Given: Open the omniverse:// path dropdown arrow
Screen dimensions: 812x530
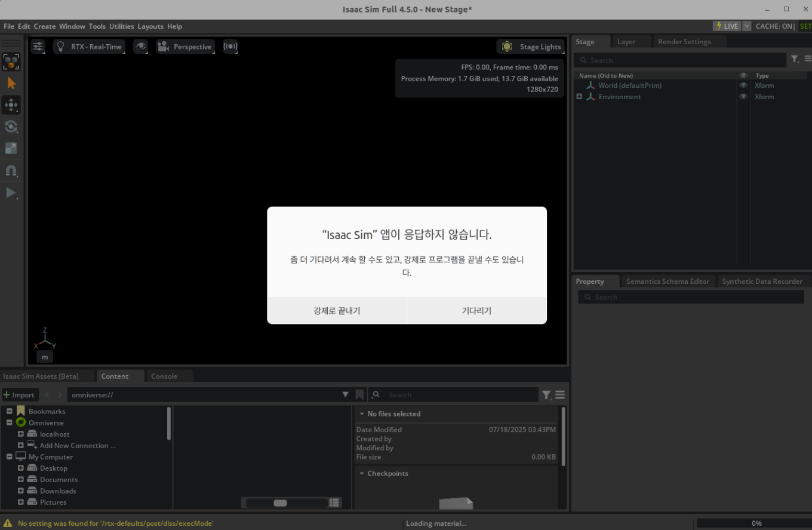Looking at the screenshot, I should point(345,395).
